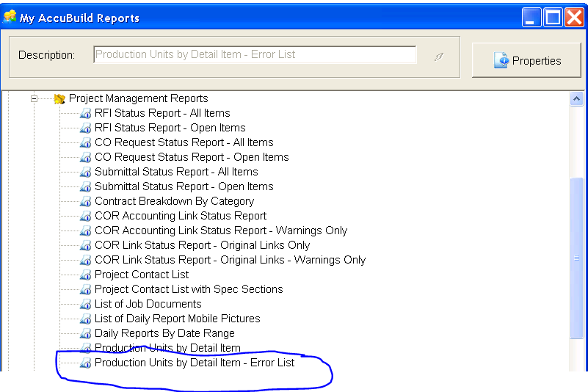This screenshot has width=588, height=392.
Task: Choose CO Request Status Report - Open Items
Action: pyautogui.click(x=192, y=157)
